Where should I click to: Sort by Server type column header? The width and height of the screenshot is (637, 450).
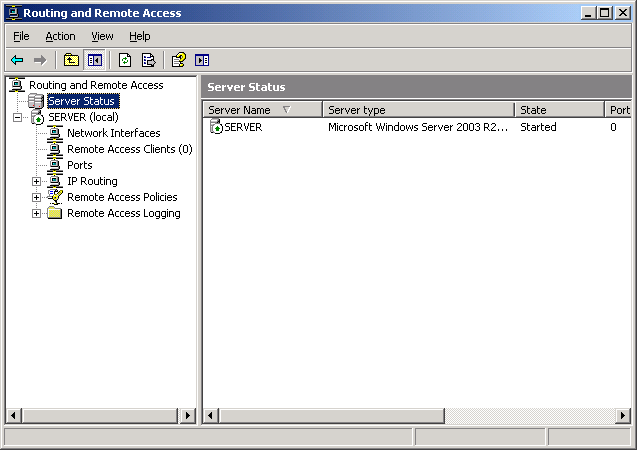[x=418, y=110]
